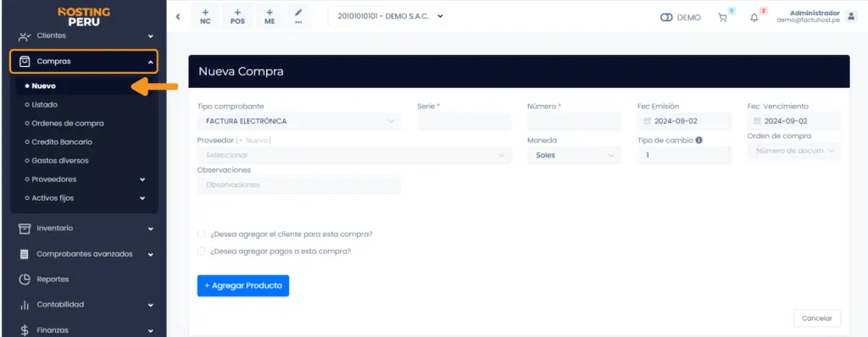Collapse sidebar with the left arrow icon
The image size is (868, 337).
178,17
